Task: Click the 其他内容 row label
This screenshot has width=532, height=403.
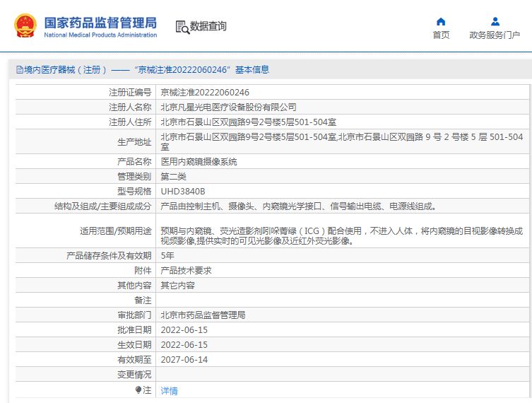Action: click(134, 286)
